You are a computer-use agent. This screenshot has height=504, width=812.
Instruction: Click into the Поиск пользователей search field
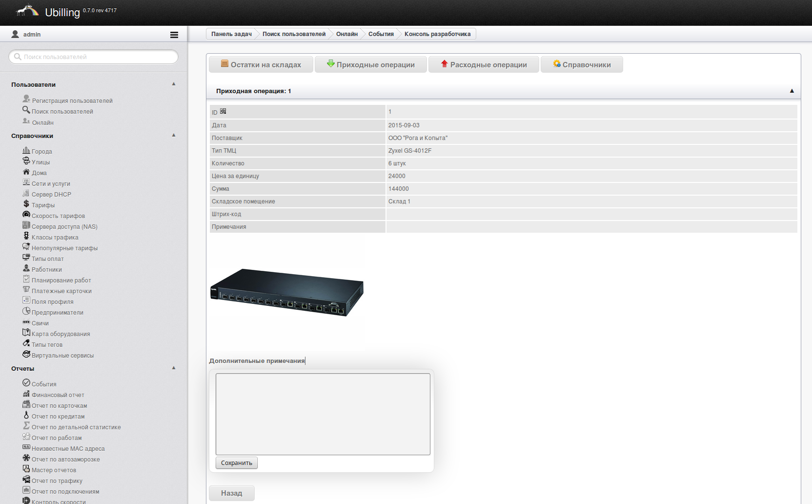coord(94,57)
